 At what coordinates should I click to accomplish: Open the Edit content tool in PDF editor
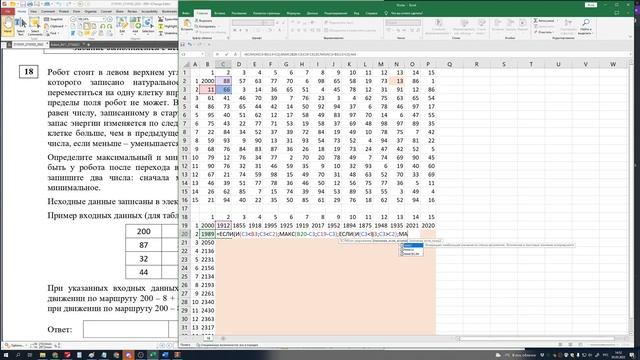coord(122,25)
